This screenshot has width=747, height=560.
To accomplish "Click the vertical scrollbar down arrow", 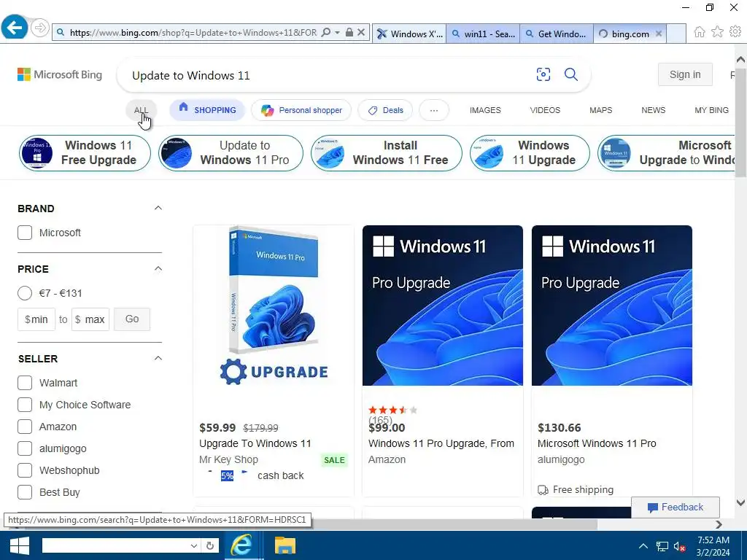I will [x=741, y=503].
